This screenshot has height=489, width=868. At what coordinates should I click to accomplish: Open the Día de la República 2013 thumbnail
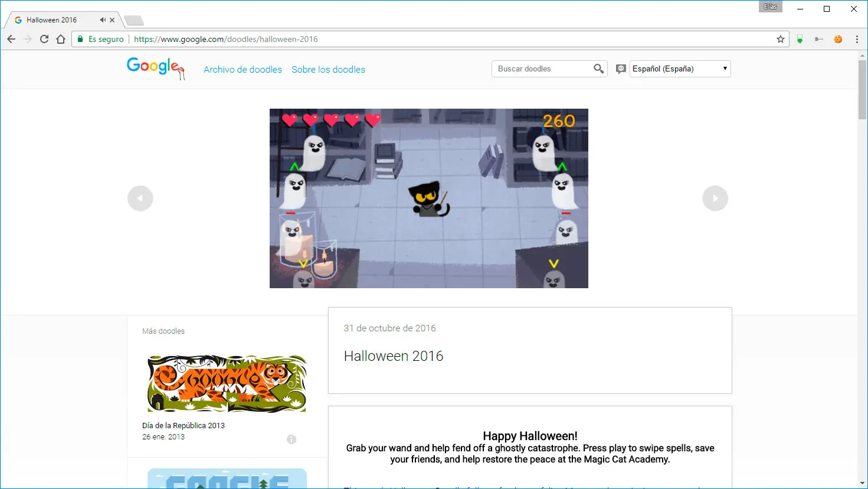(227, 383)
